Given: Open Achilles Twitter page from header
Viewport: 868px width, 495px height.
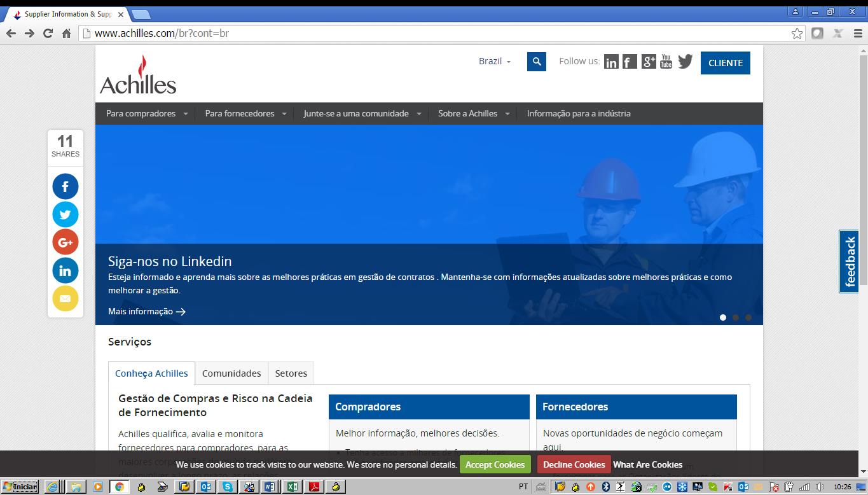Looking at the screenshot, I should 685,62.
